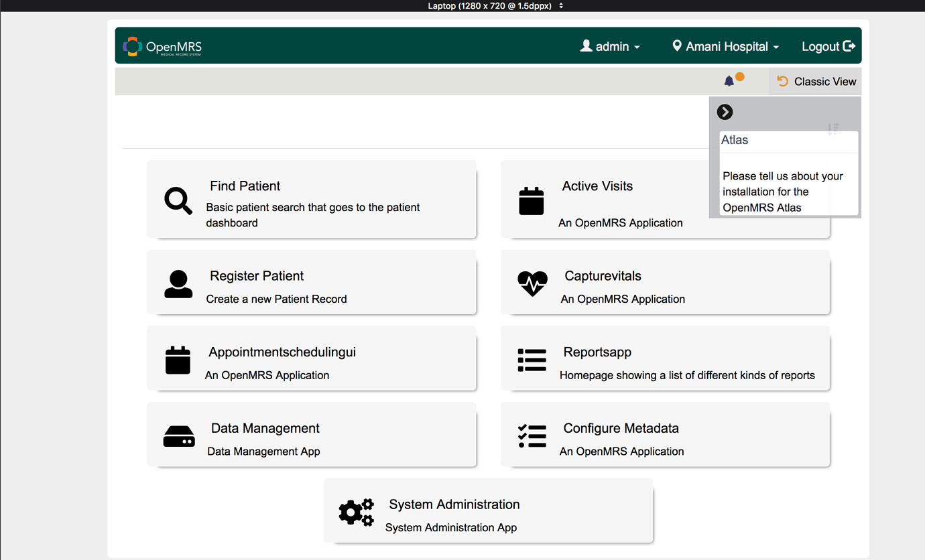Click the Reportsapp list icon
This screenshot has height=560, width=925.
pyautogui.click(x=532, y=360)
